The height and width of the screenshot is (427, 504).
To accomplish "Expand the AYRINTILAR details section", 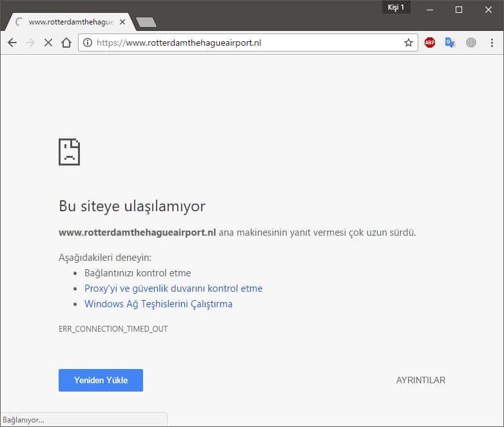I will pos(420,380).
